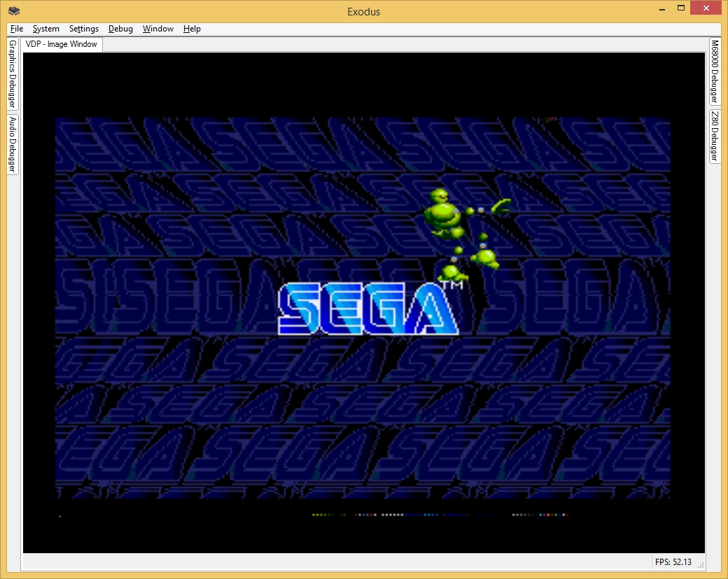The width and height of the screenshot is (728, 579).
Task: Open the Debug menu
Action: (x=120, y=29)
